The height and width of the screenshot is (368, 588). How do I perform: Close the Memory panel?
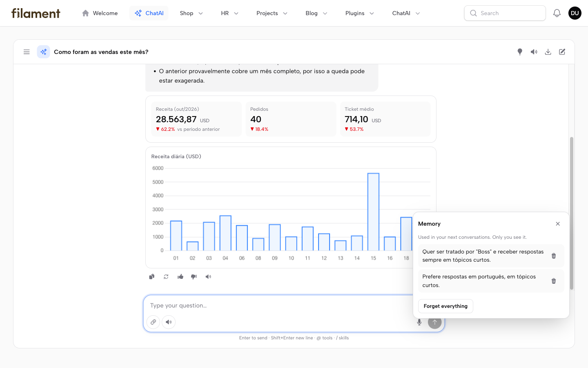click(558, 224)
